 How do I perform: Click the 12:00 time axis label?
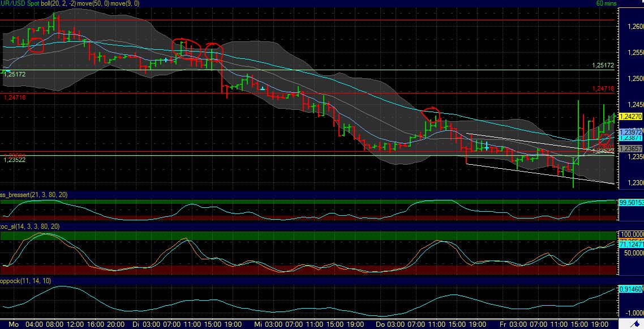point(75,324)
